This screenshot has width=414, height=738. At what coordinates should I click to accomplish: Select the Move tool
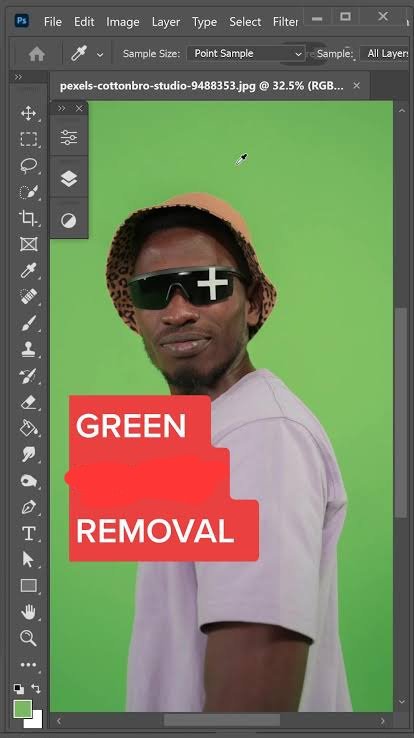pyautogui.click(x=28, y=113)
